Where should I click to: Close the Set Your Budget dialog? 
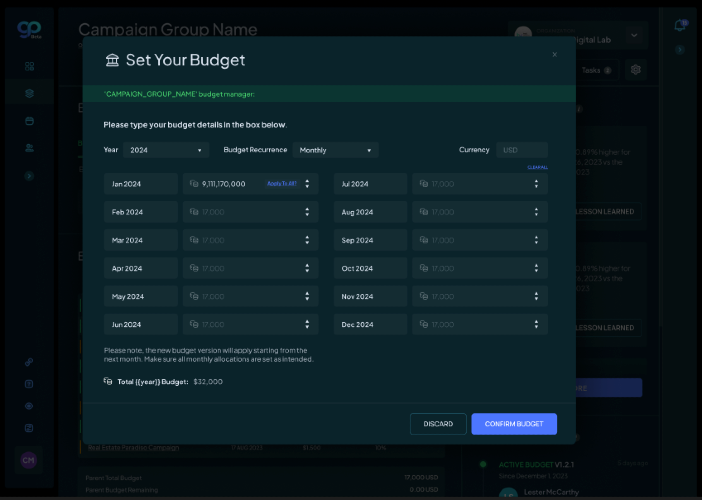tap(555, 55)
